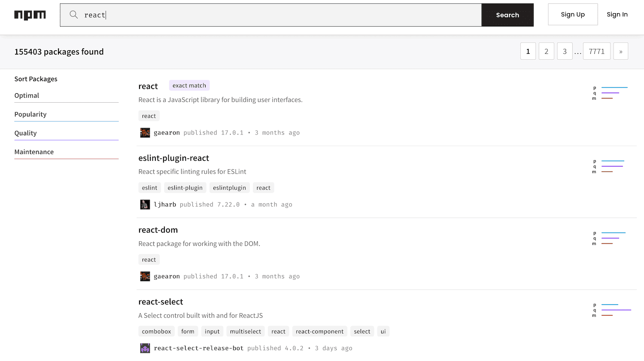Click the exact match badge
The image size is (644, 361).
189,85
